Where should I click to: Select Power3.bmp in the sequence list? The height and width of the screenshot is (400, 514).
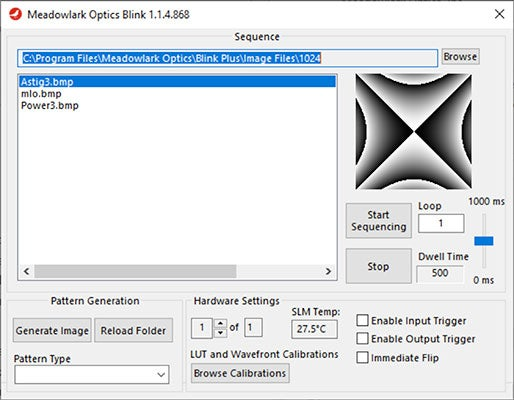pyautogui.click(x=177, y=106)
